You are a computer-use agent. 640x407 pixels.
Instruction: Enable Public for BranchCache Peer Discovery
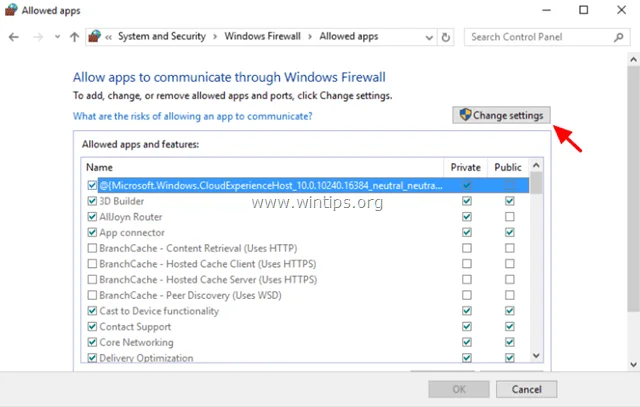[509, 295]
